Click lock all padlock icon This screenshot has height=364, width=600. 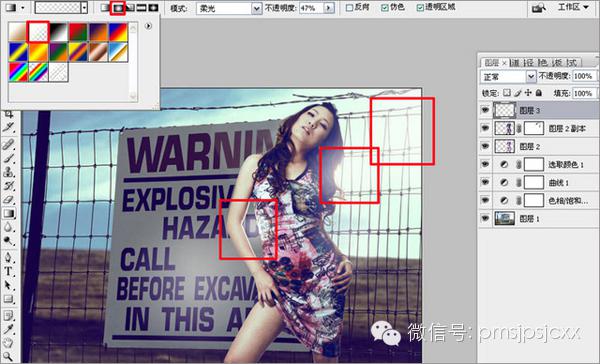click(x=539, y=93)
